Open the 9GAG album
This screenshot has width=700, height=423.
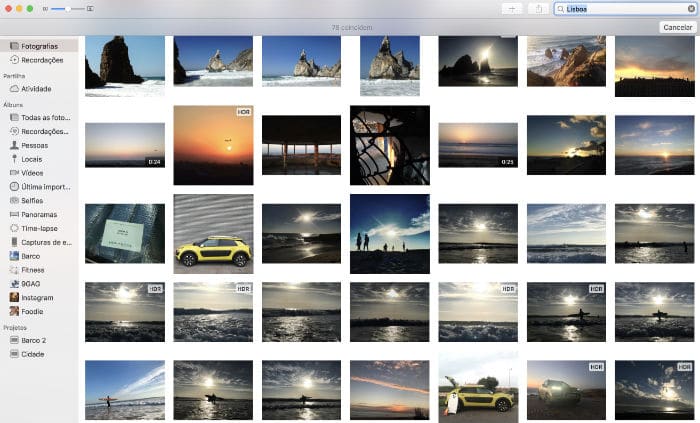39,284
